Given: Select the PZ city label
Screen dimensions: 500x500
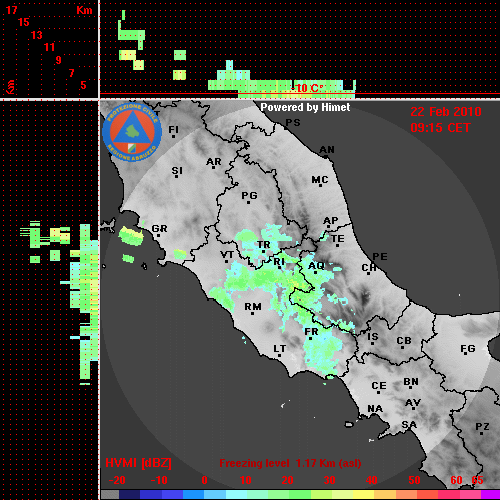Looking at the screenshot, I should point(482,426).
